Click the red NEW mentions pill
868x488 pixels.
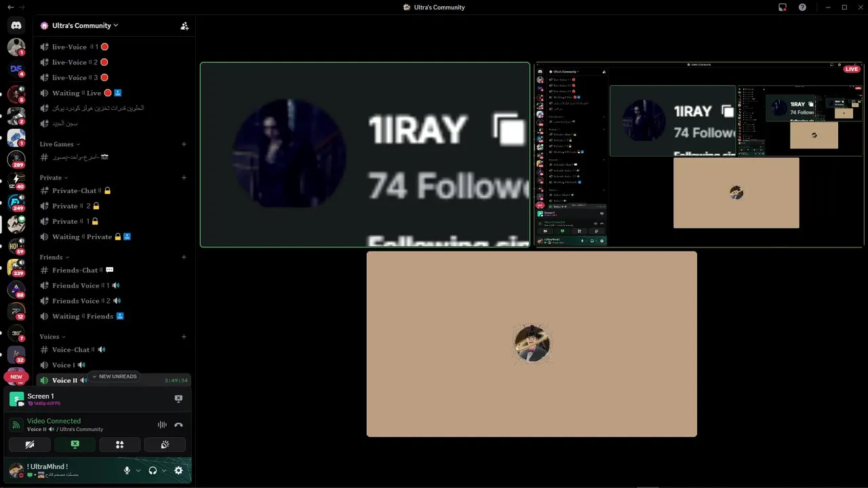point(16,377)
